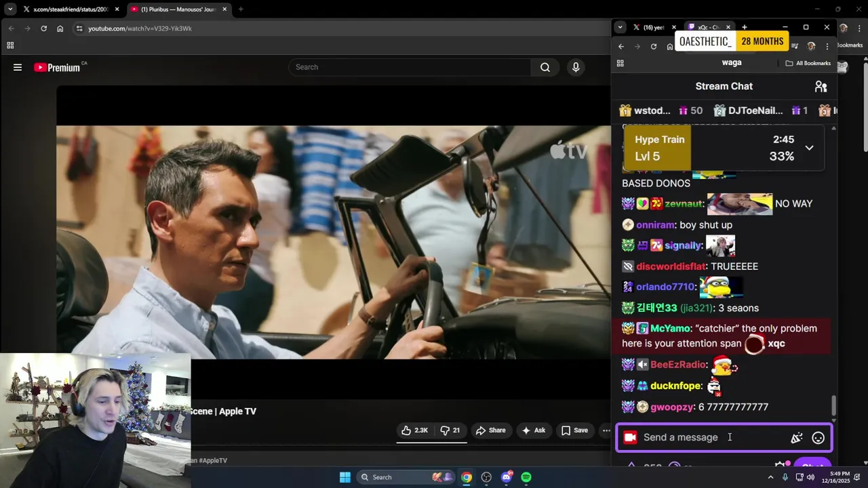868x488 pixels.
Task: Click username discworldisflat in chat
Action: click(x=671, y=266)
